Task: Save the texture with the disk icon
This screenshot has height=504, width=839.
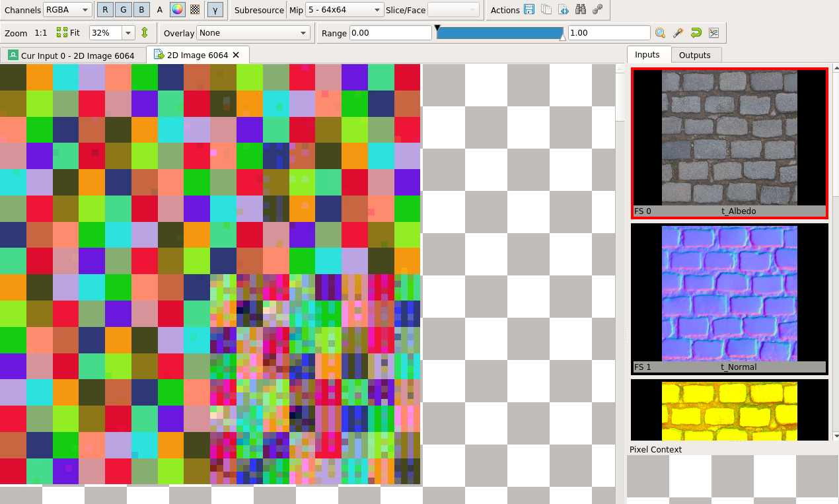Action: click(x=529, y=10)
